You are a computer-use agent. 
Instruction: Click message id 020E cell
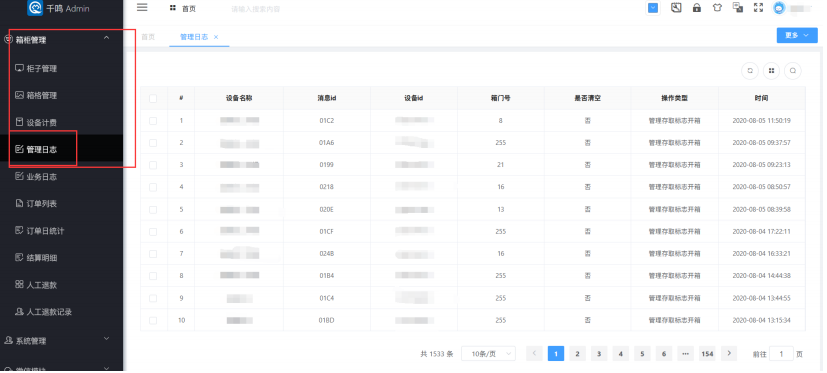click(326, 209)
